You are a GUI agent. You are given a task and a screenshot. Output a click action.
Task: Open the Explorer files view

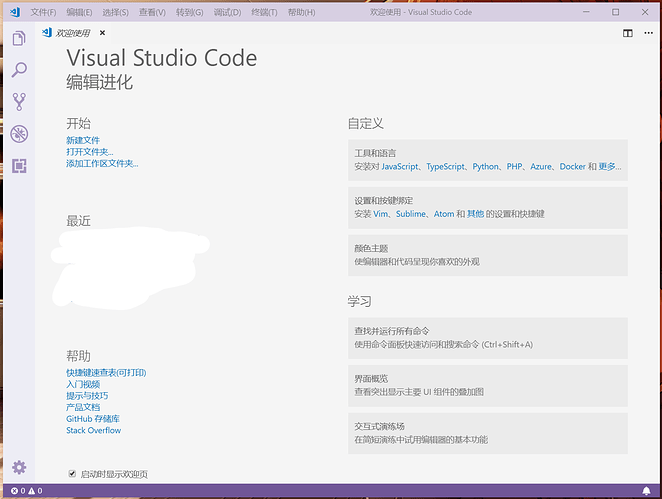point(19,38)
